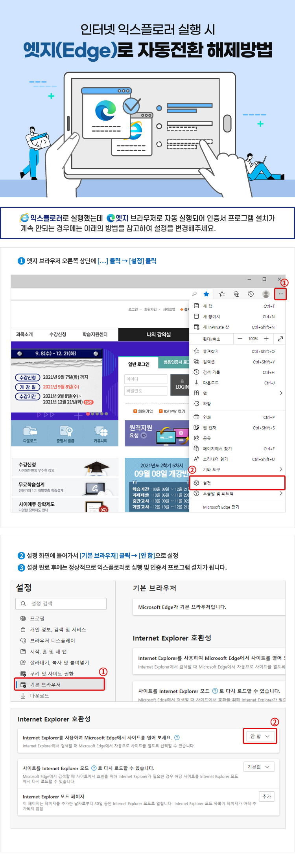Select 소리내어 읽기 menu item

coord(237,459)
